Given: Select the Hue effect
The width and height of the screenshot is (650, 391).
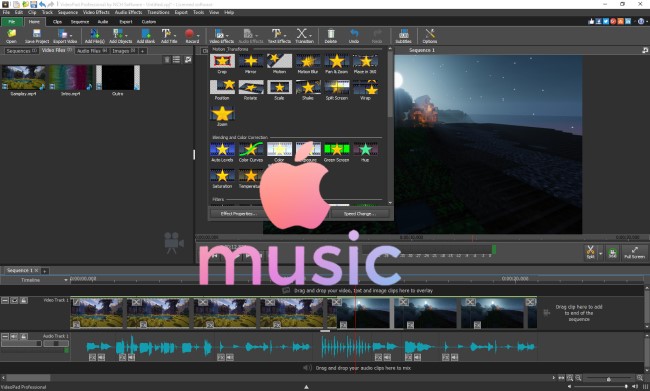Looking at the screenshot, I should click(x=365, y=152).
